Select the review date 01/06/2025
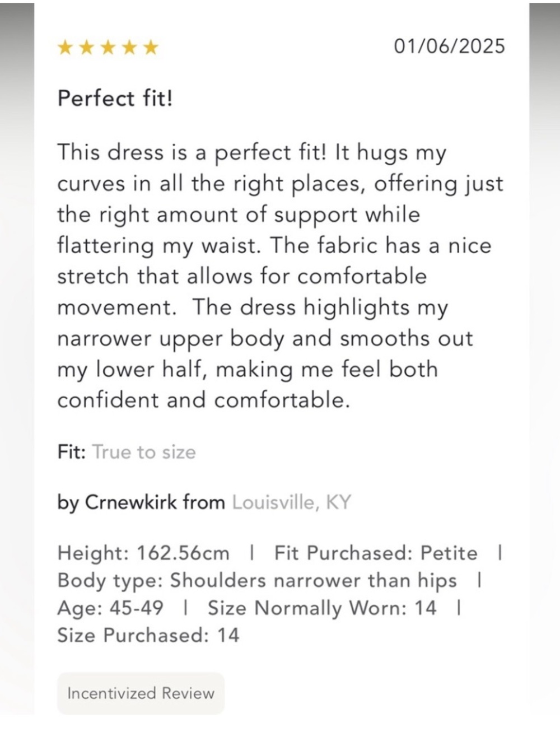The image size is (560, 746). 449,46
